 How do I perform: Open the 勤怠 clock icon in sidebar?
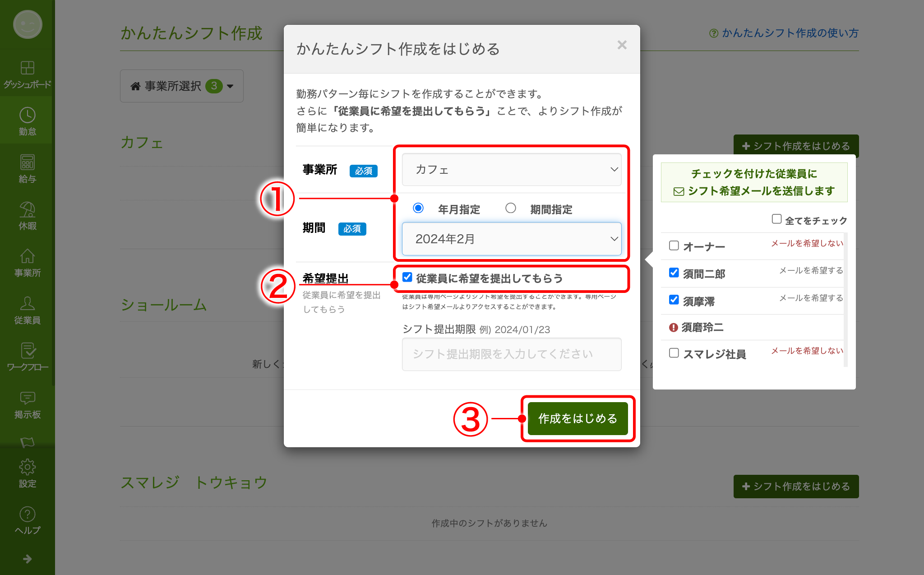[x=27, y=116]
